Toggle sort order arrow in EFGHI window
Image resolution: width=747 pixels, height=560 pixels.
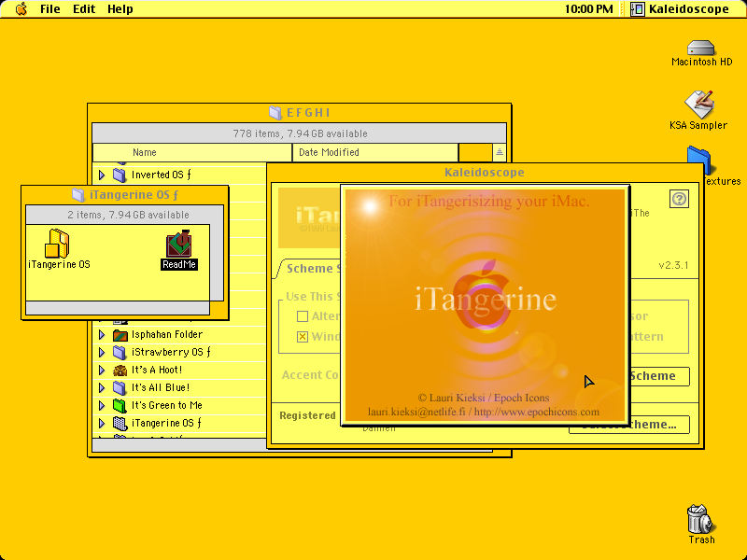(x=499, y=152)
